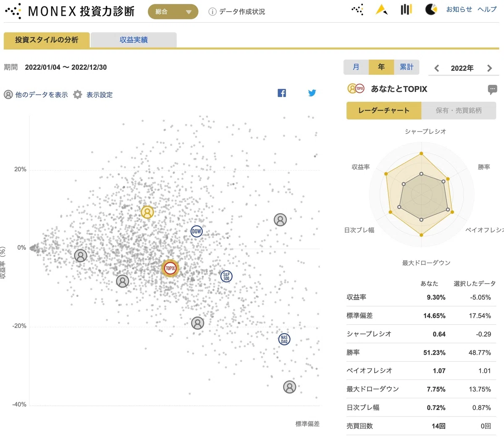Open the お知らせ link
The height and width of the screenshot is (439, 504).
[x=459, y=9]
